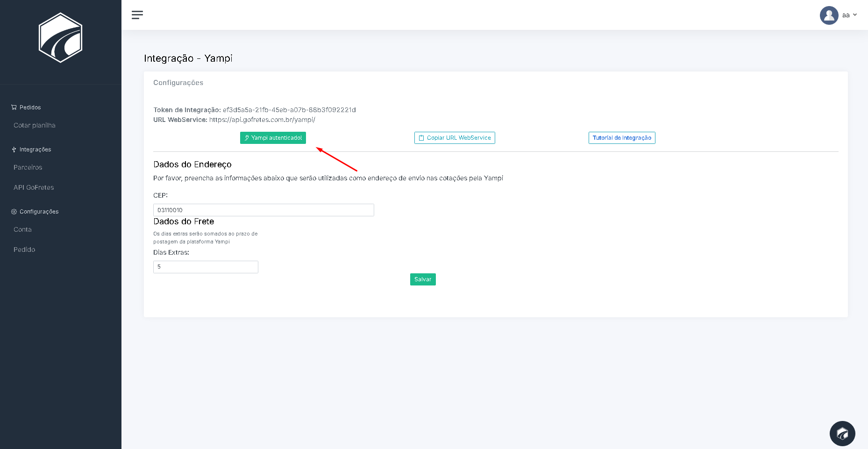
Task: Click the Configurações card header
Action: [x=178, y=83]
